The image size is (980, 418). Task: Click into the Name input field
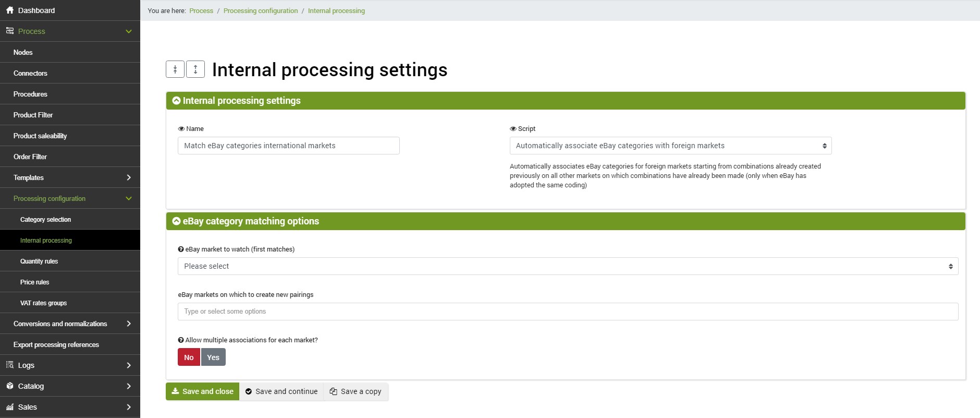pos(289,146)
